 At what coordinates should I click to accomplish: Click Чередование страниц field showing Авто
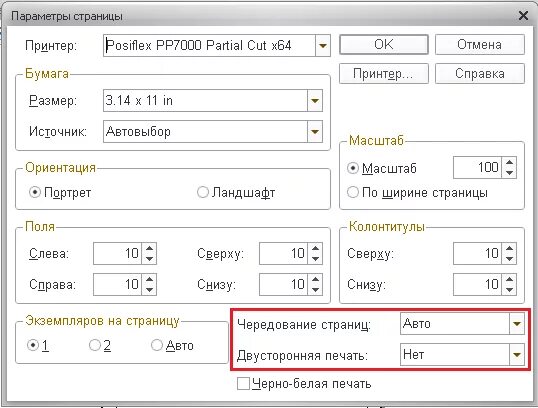click(455, 323)
